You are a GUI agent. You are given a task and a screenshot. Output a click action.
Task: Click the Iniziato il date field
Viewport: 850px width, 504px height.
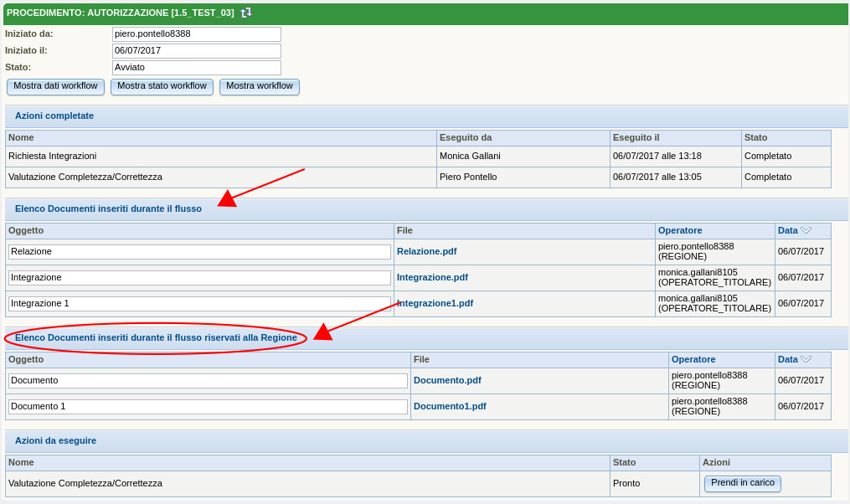196,51
